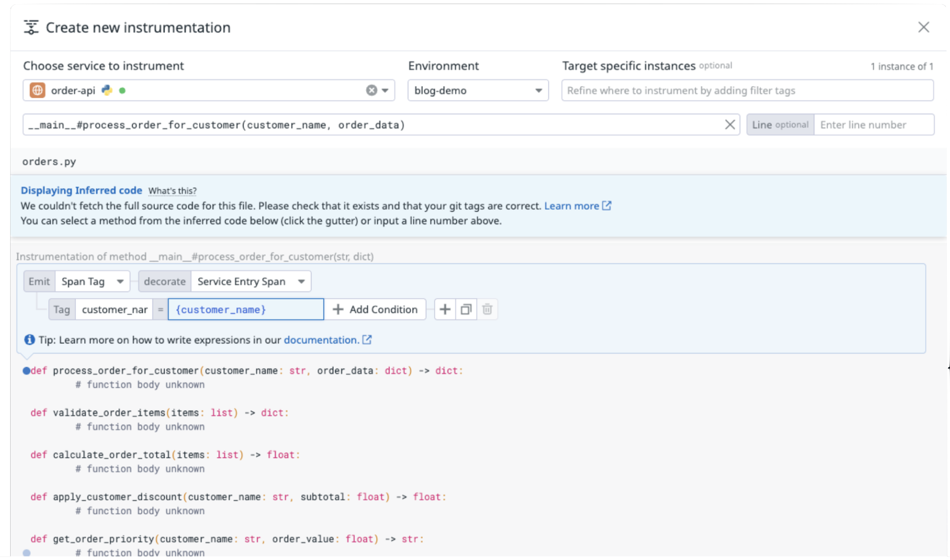950x560 pixels.
Task: Click the documentation external link icon
Action: [367, 340]
